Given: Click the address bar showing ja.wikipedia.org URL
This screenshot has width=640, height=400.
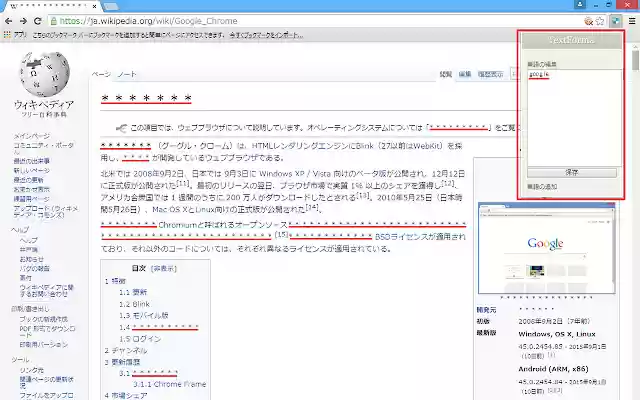Looking at the screenshot, I should point(314,21).
